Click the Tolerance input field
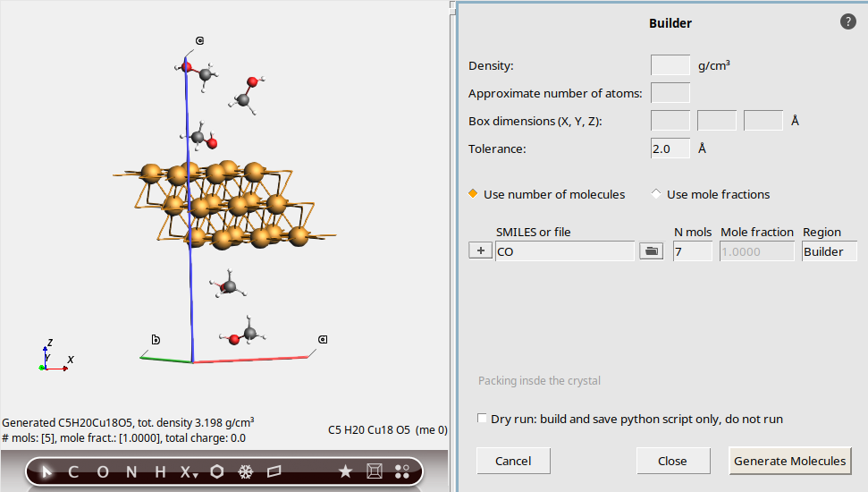Viewport: 868px width, 492px height. click(670, 148)
